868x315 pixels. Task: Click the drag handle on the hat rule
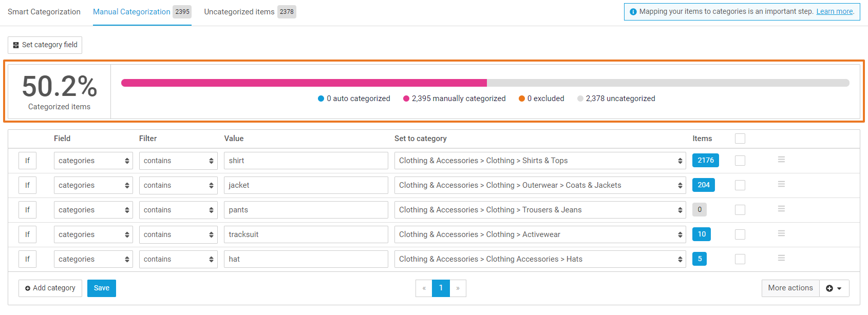point(781,259)
